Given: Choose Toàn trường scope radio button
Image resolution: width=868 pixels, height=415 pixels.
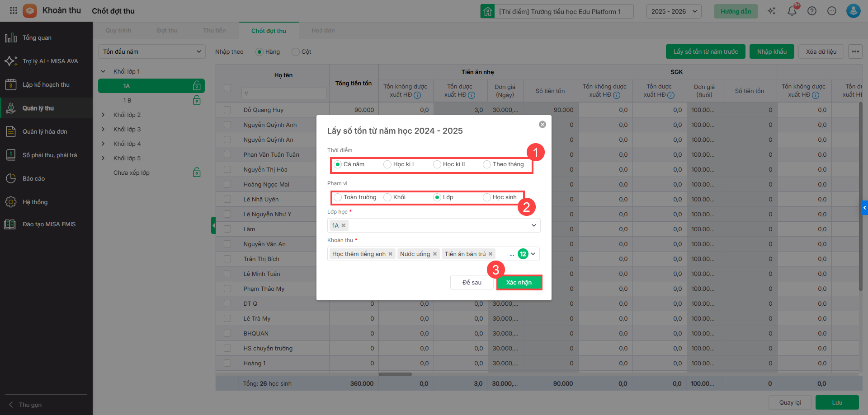Looking at the screenshot, I should click(338, 197).
